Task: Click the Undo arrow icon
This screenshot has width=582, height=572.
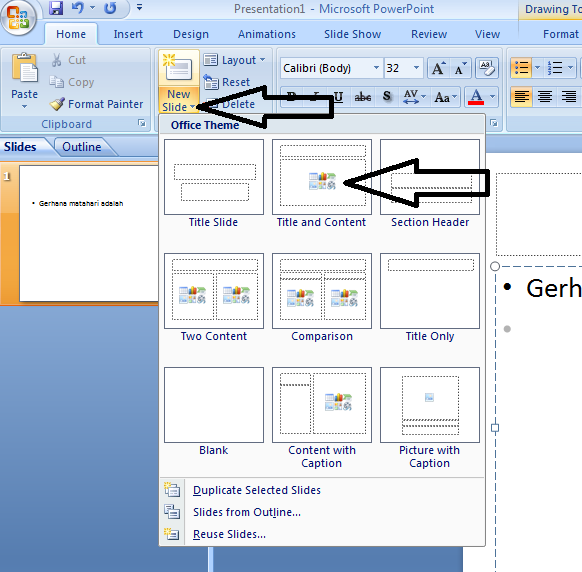Action: tap(78, 8)
